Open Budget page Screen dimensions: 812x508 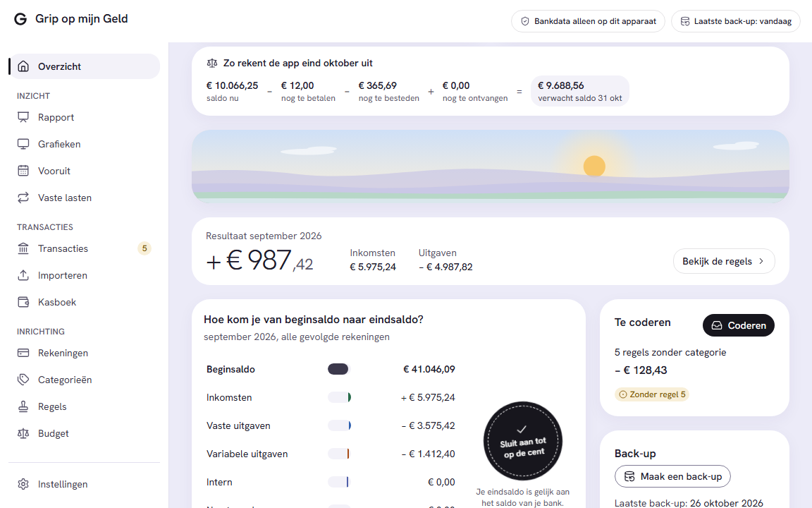tap(85, 433)
